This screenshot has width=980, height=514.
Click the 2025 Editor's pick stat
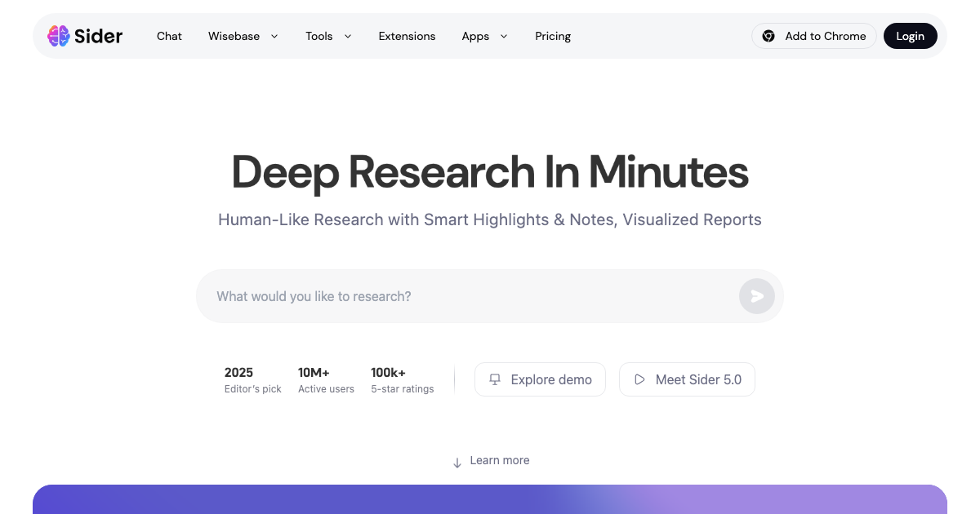252,380
